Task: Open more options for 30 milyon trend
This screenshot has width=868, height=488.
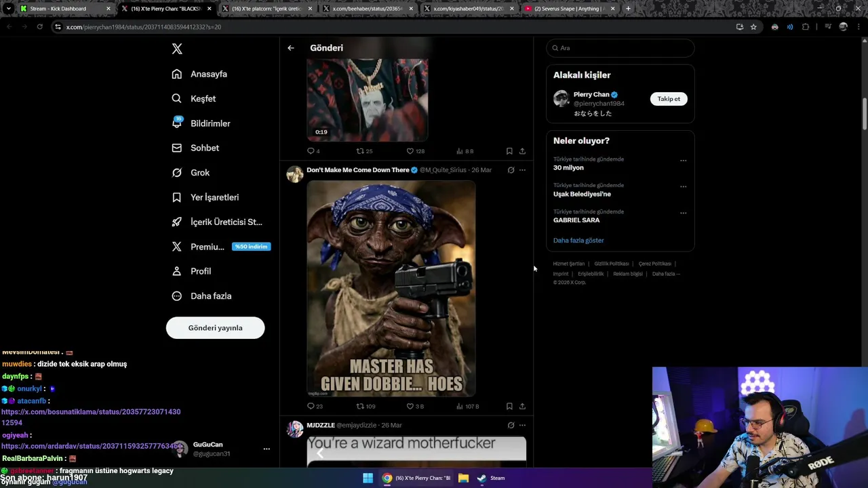Action: (x=683, y=161)
